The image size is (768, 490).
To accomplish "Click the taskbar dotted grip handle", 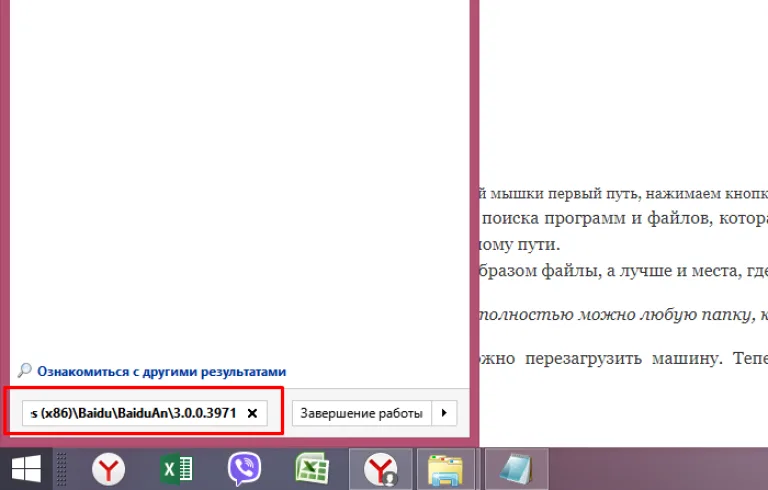I will (x=61, y=469).
